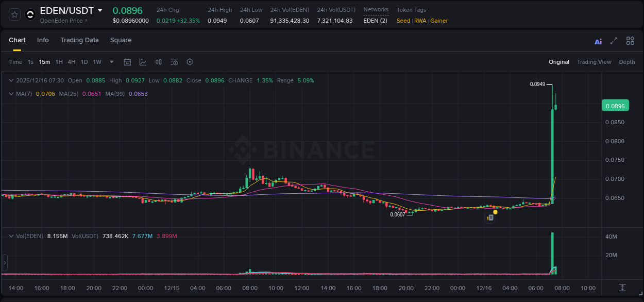Open the go-to-date calendar tool

coord(127,62)
